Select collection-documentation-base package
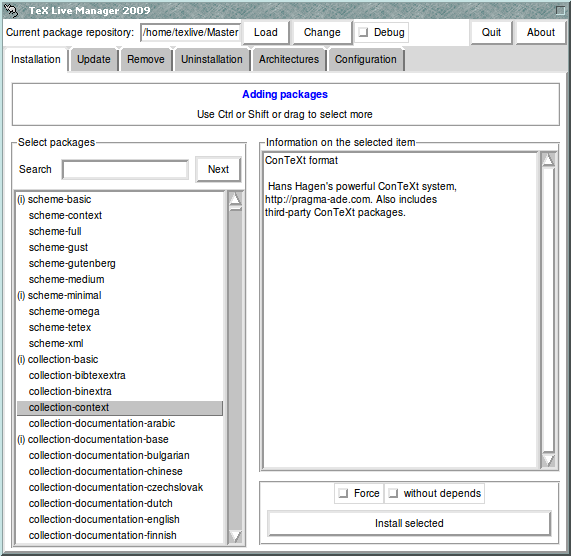Viewport: 571px width, 556px height. pyautogui.click(x=119, y=440)
